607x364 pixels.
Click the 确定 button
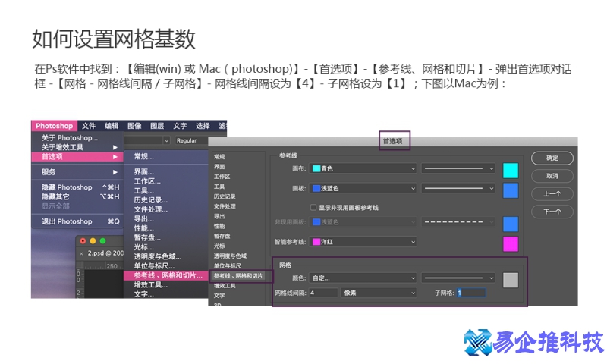click(552, 158)
